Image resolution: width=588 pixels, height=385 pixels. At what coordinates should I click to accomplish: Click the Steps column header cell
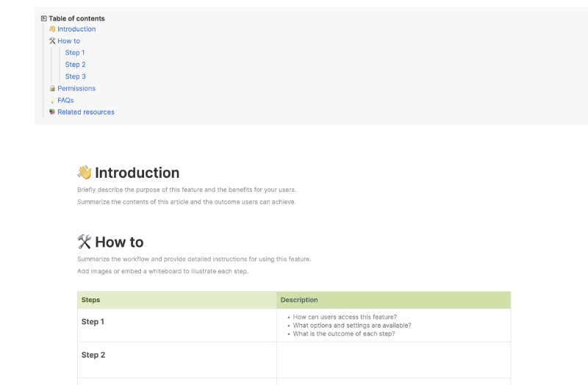pos(176,300)
